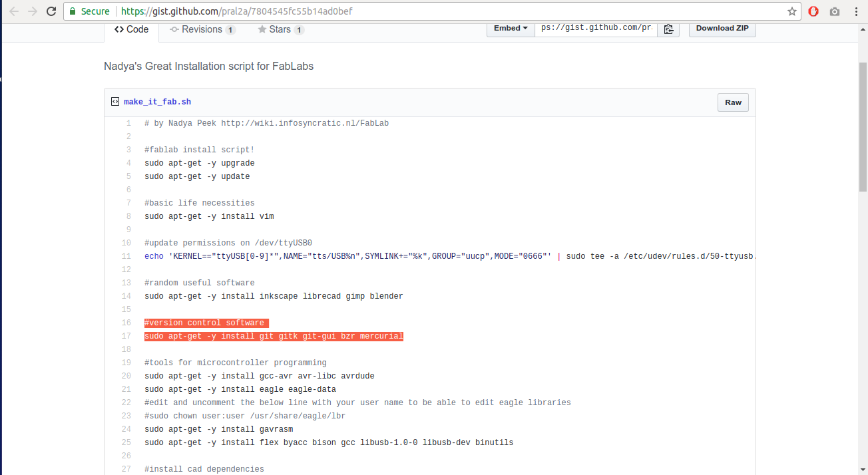
Task: Switch to the Code tab
Action: (x=131, y=29)
